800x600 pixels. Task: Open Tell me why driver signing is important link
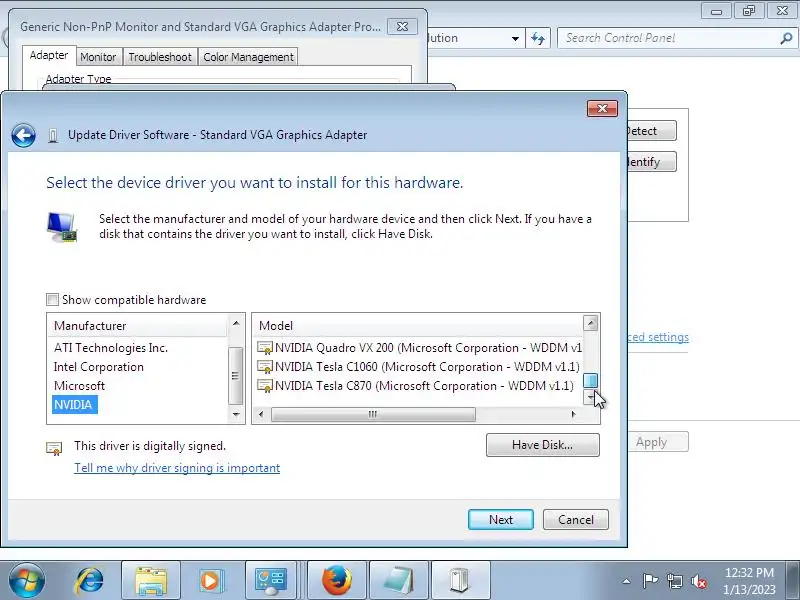pyautogui.click(x=177, y=468)
